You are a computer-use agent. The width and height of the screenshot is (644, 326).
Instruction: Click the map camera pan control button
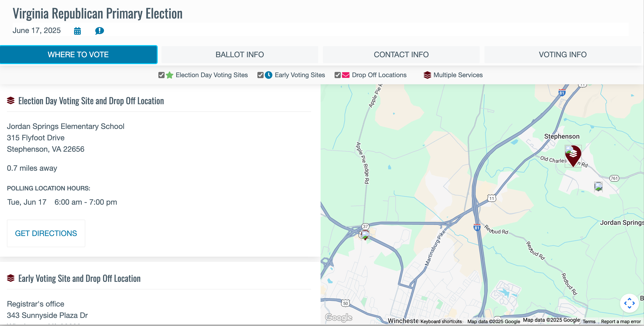pyautogui.click(x=629, y=303)
